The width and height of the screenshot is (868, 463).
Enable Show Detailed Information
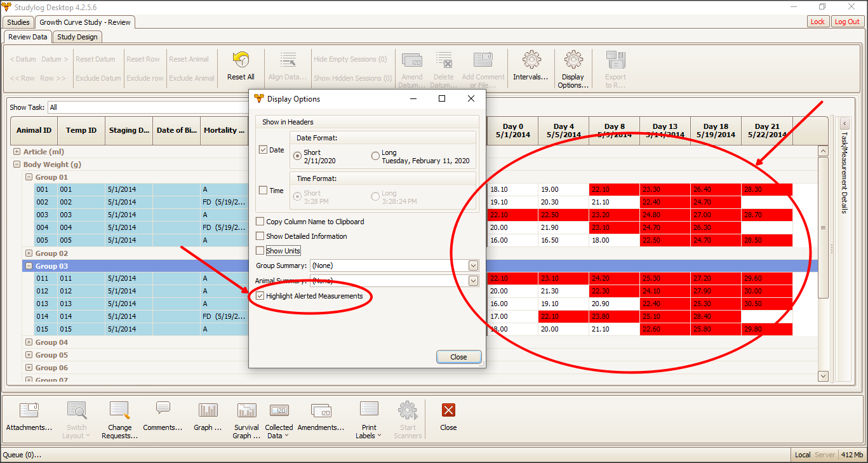260,236
